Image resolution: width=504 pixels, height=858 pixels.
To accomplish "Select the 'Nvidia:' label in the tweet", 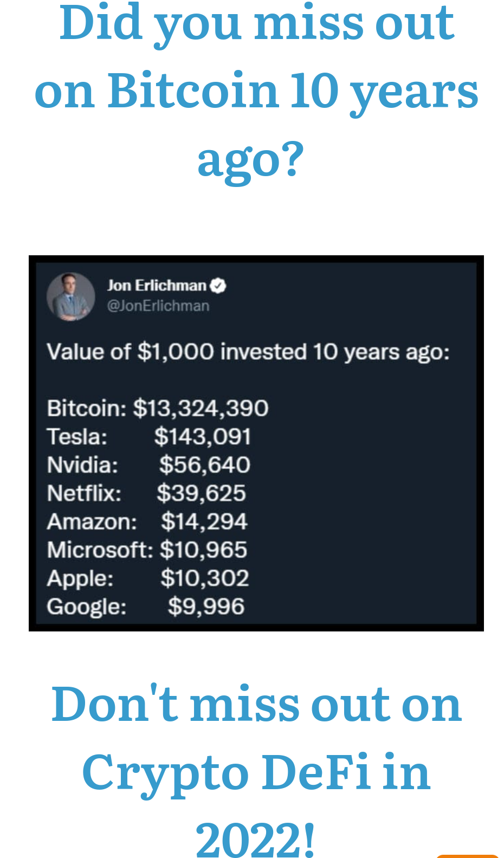I will pos(82,465).
